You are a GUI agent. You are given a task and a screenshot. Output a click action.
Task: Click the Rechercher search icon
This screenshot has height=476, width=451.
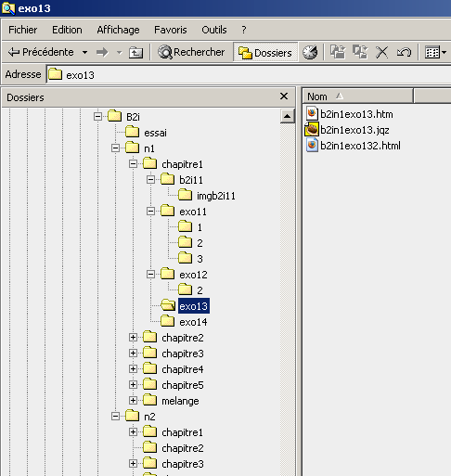click(165, 52)
